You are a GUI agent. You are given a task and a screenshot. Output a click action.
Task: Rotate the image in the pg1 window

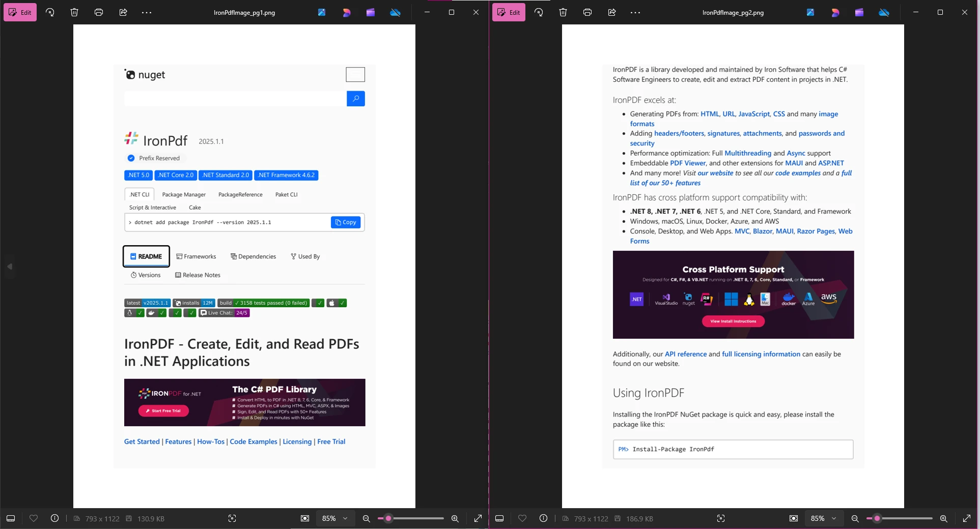coord(50,12)
